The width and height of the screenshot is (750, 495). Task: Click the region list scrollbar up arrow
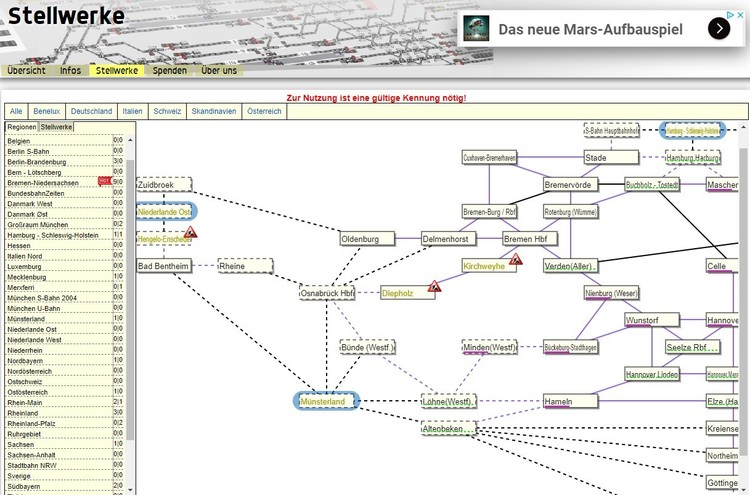130,140
